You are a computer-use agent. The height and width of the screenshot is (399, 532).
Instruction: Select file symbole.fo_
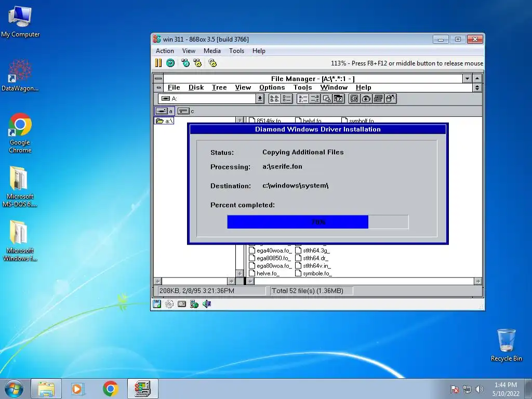[314, 273]
